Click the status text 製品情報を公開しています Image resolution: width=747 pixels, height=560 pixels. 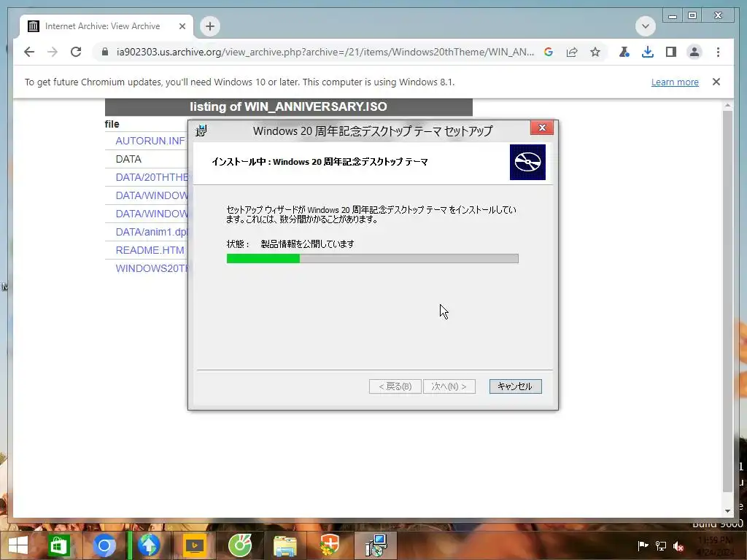click(x=307, y=244)
